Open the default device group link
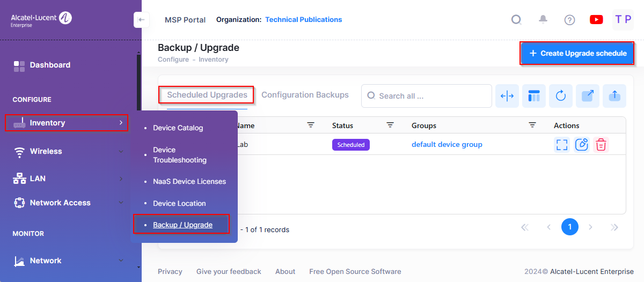This screenshot has width=644, height=282. click(x=447, y=145)
